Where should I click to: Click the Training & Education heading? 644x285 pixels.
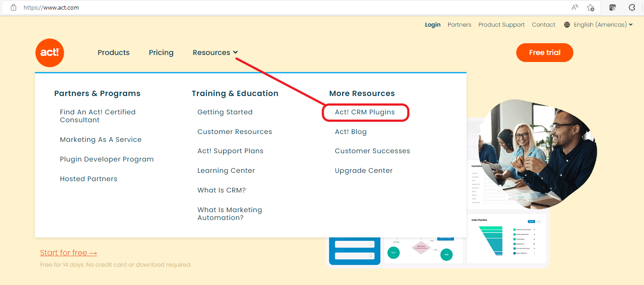(235, 93)
